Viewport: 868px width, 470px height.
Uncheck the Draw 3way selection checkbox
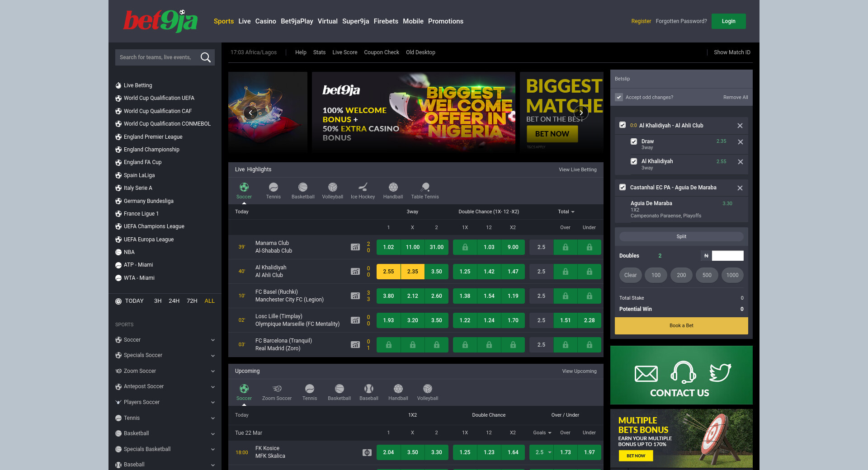[x=634, y=141]
